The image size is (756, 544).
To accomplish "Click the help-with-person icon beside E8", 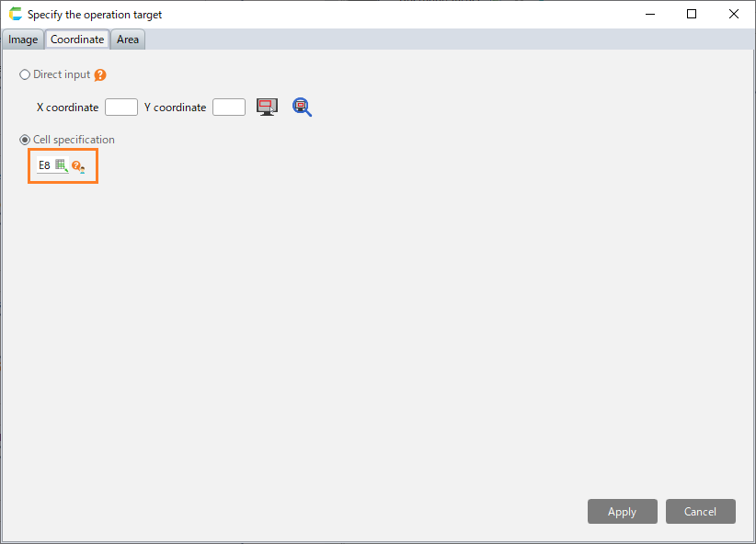I will click(x=78, y=166).
